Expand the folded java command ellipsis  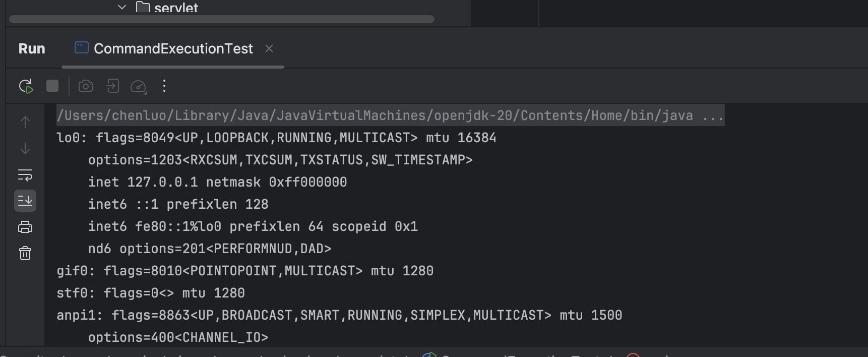(x=713, y=115)
